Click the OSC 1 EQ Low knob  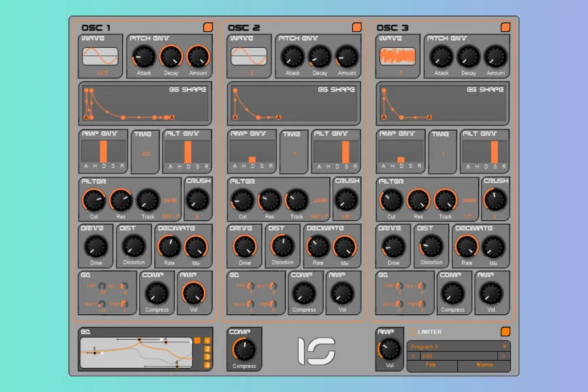click(x=102, y=287)
